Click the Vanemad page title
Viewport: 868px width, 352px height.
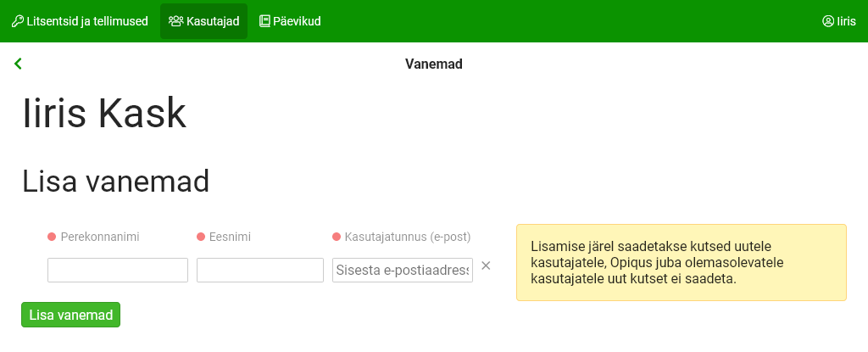tap(433, 64)
